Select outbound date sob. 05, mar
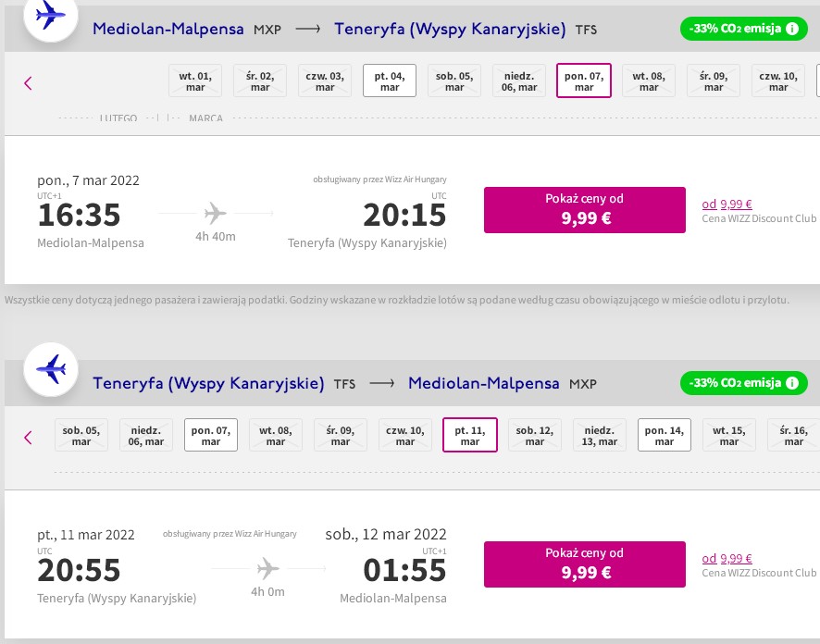Image resolution: width=820 pixels, height=644 pixels. (x=454, y=80)
